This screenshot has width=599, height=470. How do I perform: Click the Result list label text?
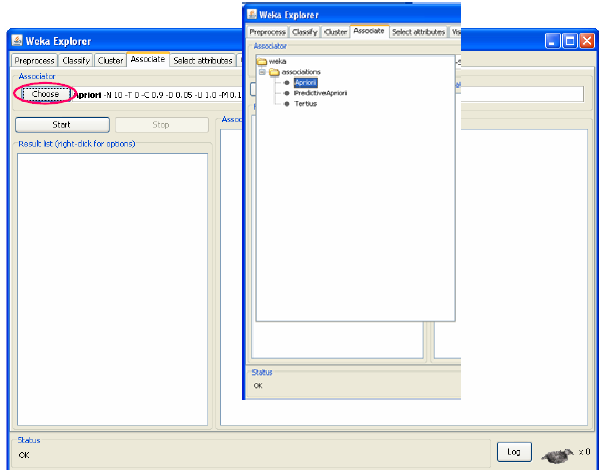pos(77,144)
